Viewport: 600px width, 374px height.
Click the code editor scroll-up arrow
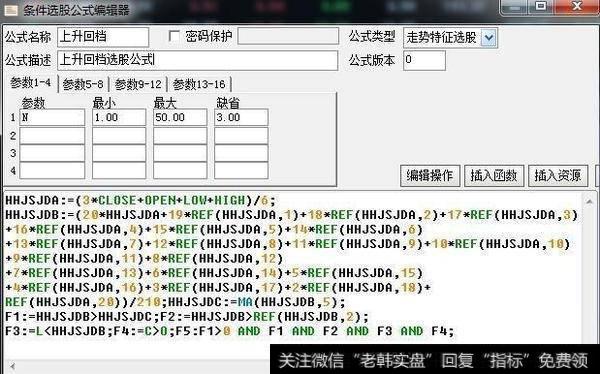589,201
